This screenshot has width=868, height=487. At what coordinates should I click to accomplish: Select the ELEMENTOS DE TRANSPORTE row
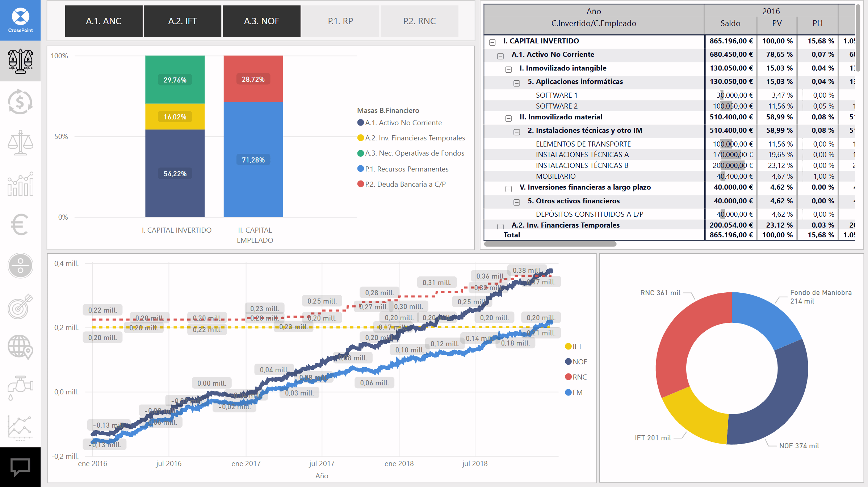670,144
